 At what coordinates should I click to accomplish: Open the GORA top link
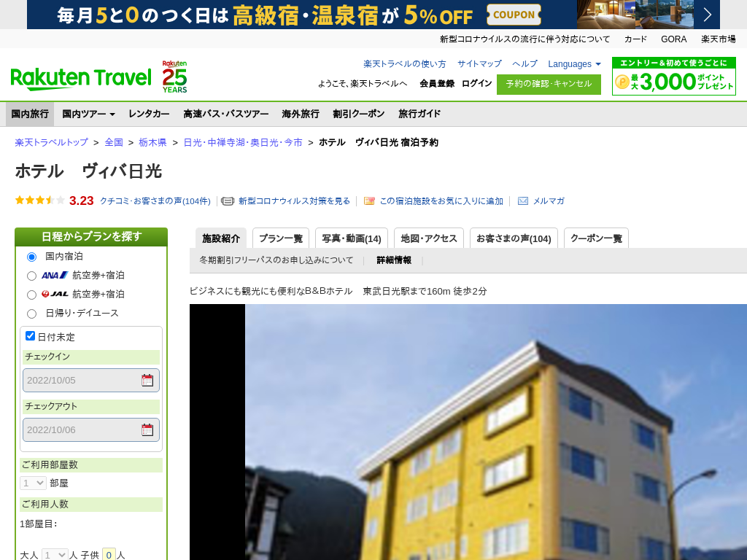tap(673, 39)
